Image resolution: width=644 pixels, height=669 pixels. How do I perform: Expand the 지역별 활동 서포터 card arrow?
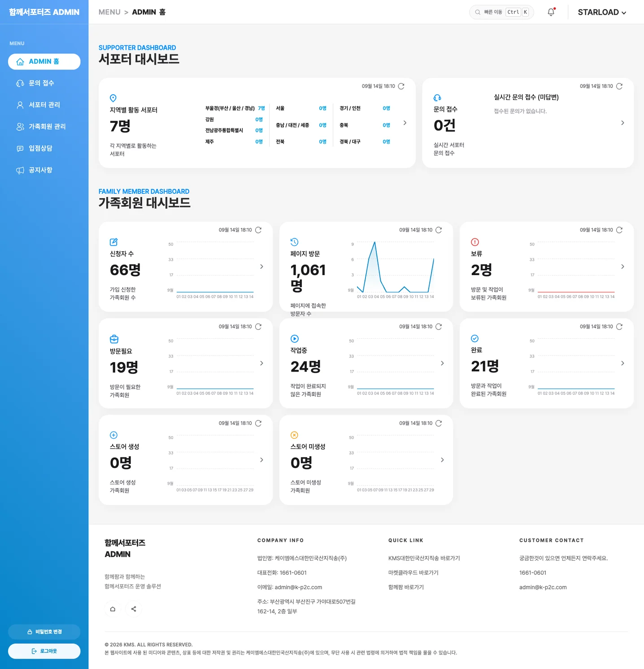pyautogui.click(x=405, y=122)
